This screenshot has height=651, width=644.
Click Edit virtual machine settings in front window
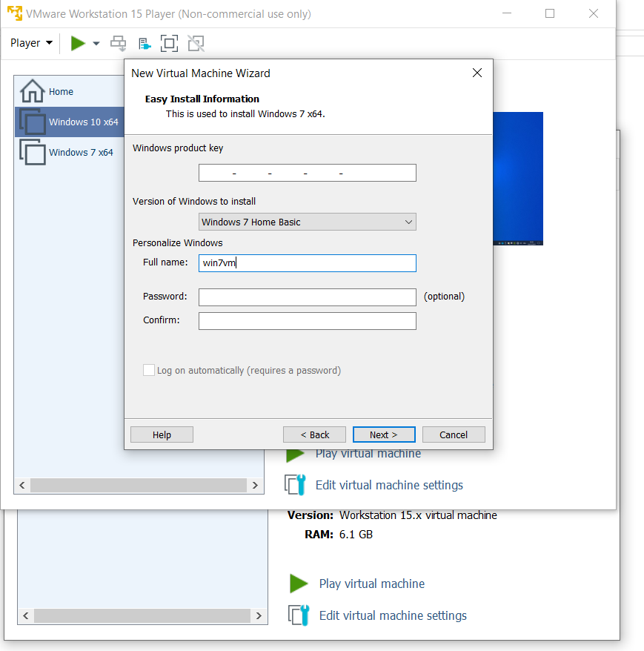click(389, 485)
